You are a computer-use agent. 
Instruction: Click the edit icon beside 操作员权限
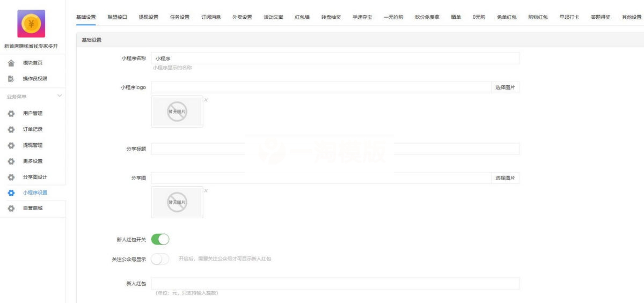11,79
